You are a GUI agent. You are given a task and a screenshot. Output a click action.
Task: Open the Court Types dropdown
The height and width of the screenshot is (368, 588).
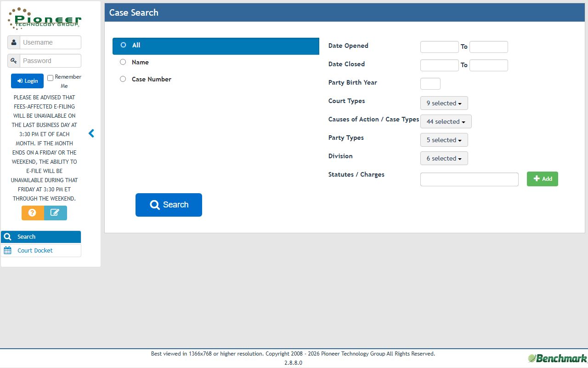pos(444,103)
